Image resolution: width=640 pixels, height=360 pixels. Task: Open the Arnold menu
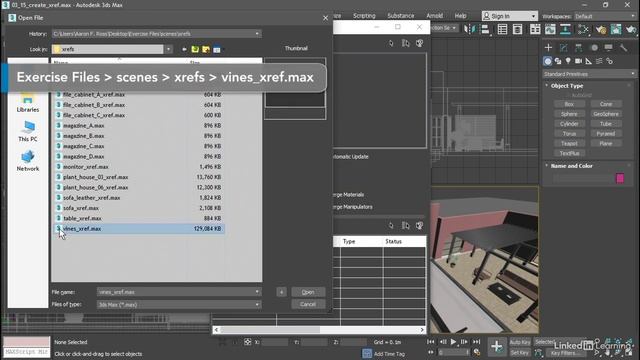[434, 16]
